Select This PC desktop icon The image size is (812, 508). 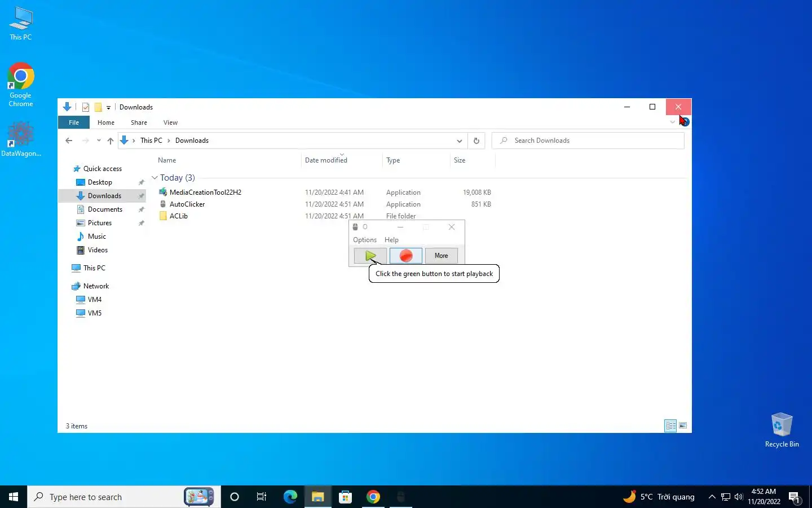tap(21, 24)
